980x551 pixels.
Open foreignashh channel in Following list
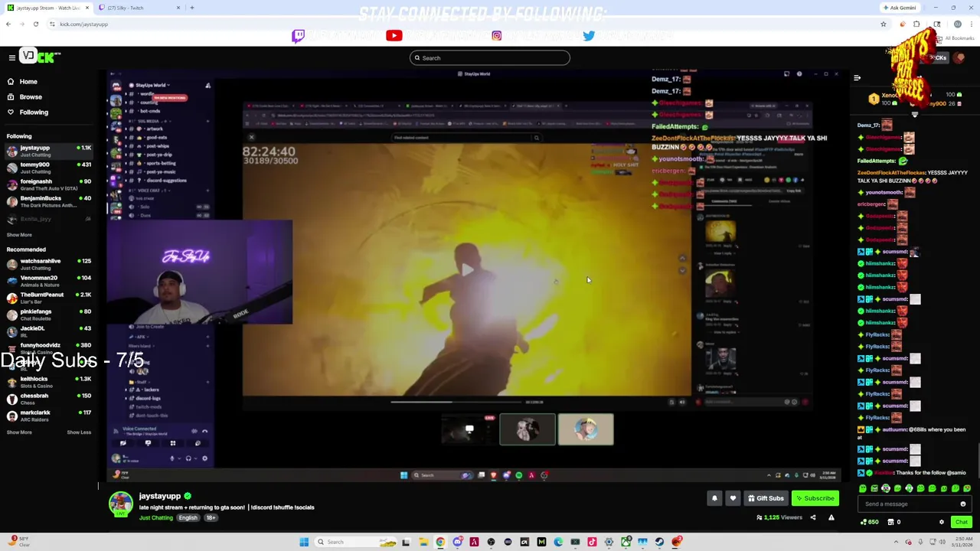click(x=48, y=184)
